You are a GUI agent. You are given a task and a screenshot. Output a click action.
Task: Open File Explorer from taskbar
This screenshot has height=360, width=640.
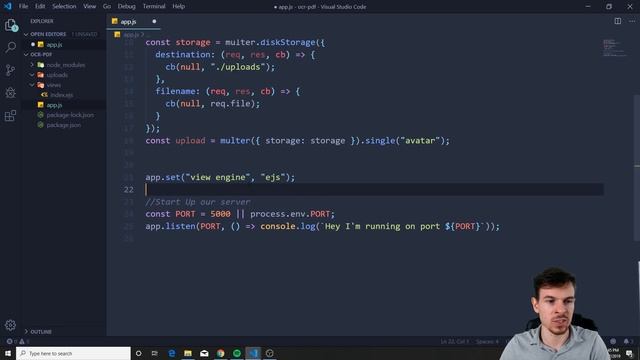pos(188,353)
